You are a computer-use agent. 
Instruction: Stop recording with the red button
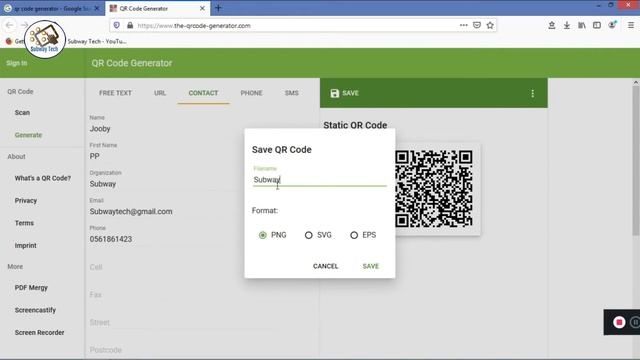point(619,322)
